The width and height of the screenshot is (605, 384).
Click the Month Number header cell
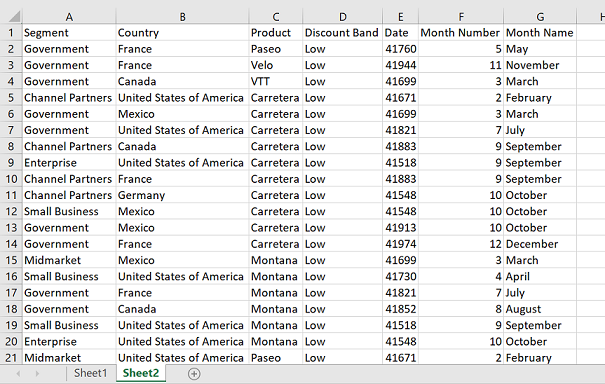tap(461, 33)
